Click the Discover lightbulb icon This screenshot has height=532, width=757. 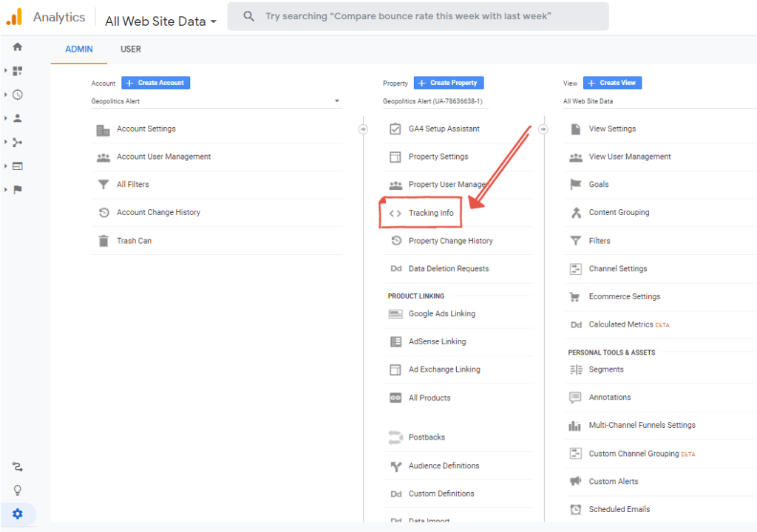coord(18,490)
